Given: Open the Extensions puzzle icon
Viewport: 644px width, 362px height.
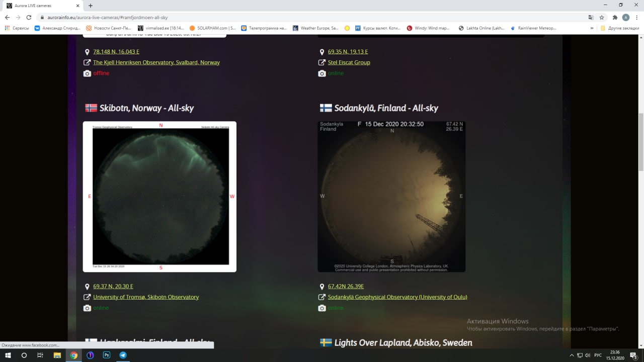Looking at the screenshot, I should click(615, 17).
